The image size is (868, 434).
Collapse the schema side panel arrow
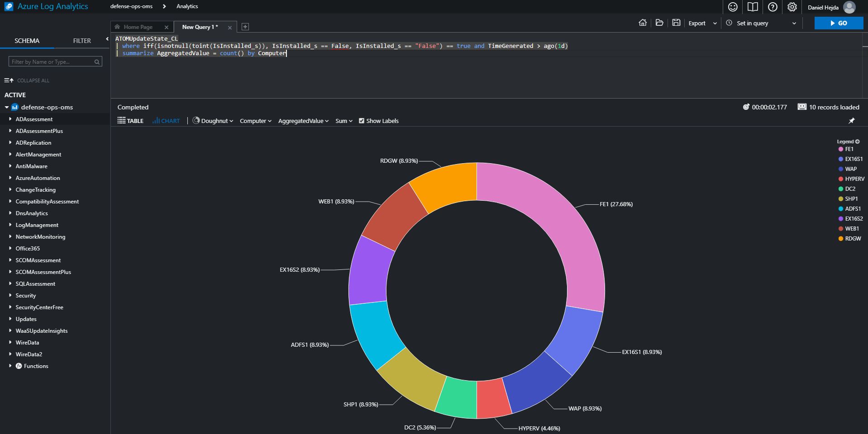click(107, 39)
